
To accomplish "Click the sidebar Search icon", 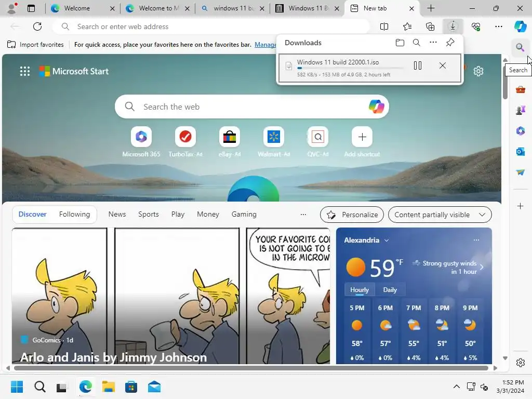I will tap(520, 47).
